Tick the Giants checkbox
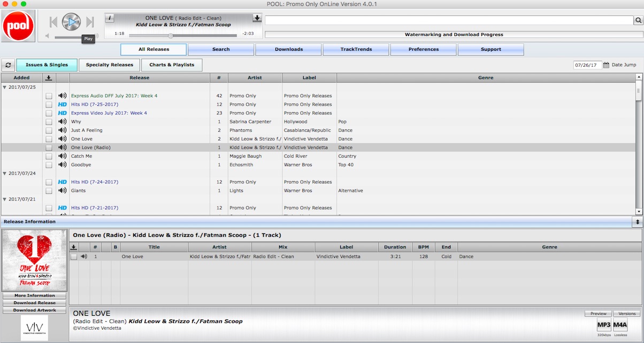 49,191
